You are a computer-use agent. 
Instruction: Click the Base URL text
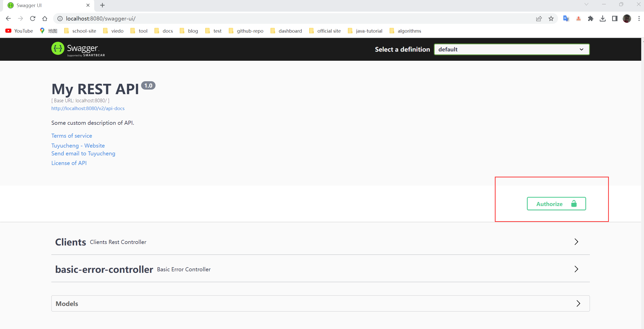[x=80, y=100]
